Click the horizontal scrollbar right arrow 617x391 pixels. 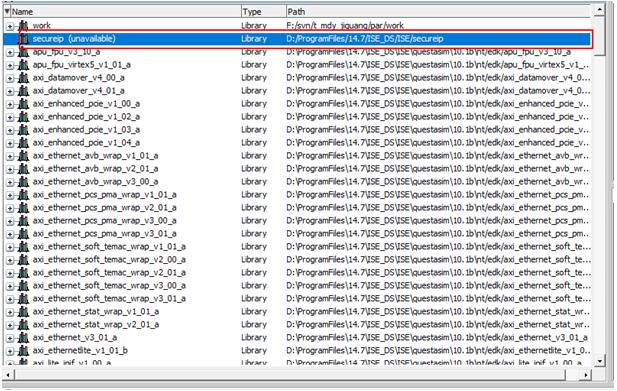pos(586,375)
